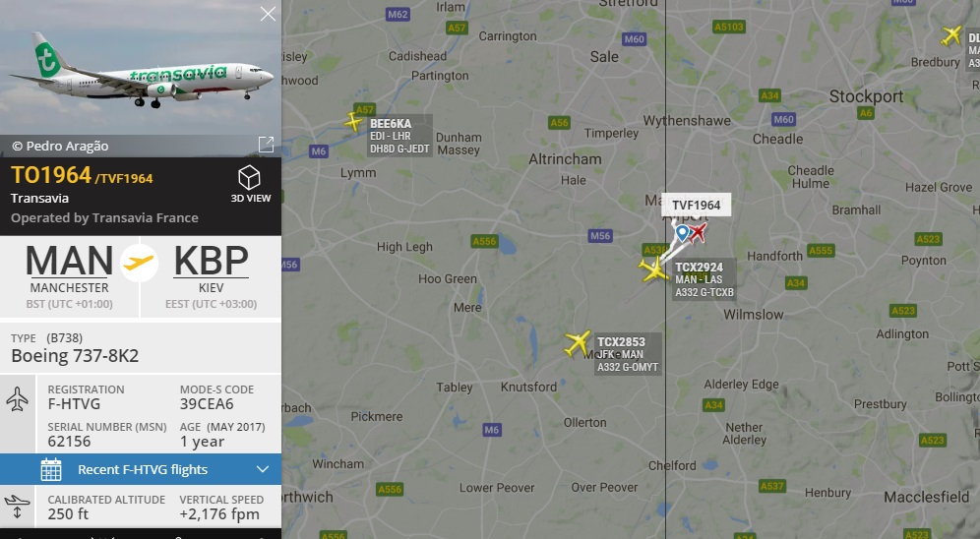Expand Recent F-HTVG flights chevron
The height and width of the screenshot is (539, 980).
pyautogui.click(x=263, y=469)
